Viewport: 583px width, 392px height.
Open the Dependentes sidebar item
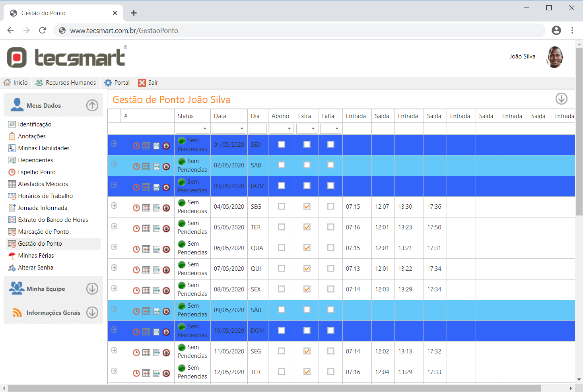pyautogui.click(x=35, y=160)
